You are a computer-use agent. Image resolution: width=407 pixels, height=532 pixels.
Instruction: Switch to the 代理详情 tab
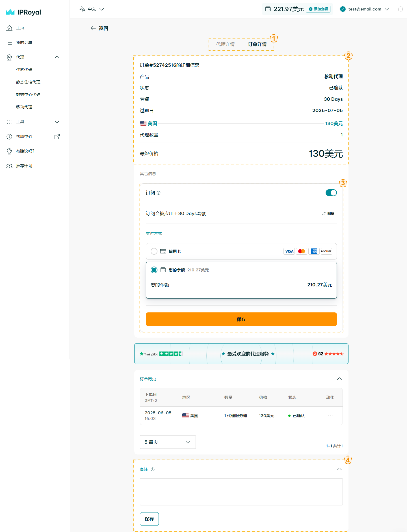225,44
